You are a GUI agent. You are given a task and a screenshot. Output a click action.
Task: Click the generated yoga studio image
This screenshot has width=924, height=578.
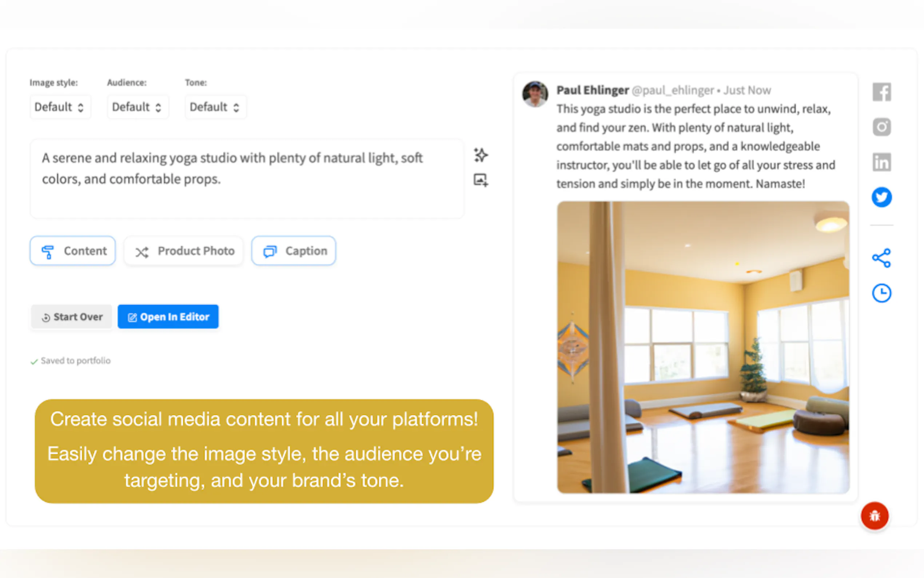703,347
